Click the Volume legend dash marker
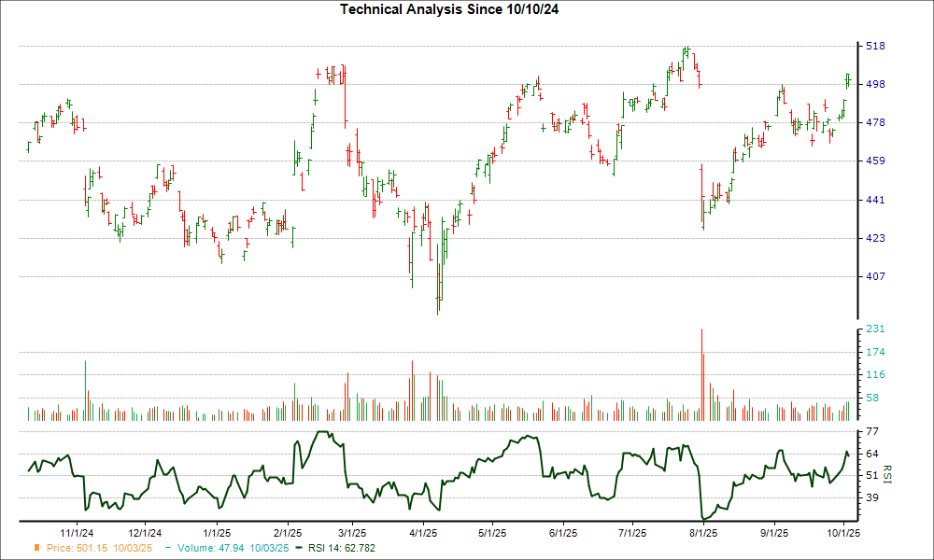Viewport: 934px width, 560px height. [168, 548]
